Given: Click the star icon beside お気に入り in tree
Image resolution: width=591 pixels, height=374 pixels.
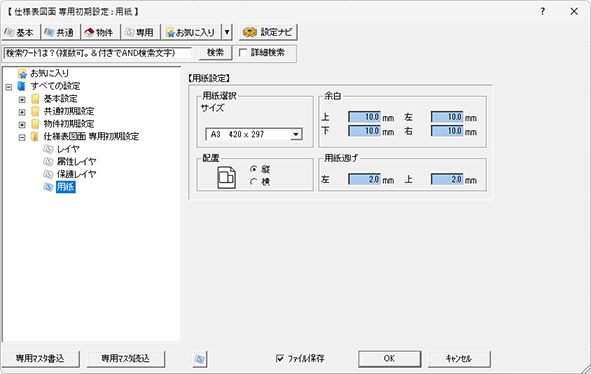Looking at the screenshot, I should [x=22, y=74].
